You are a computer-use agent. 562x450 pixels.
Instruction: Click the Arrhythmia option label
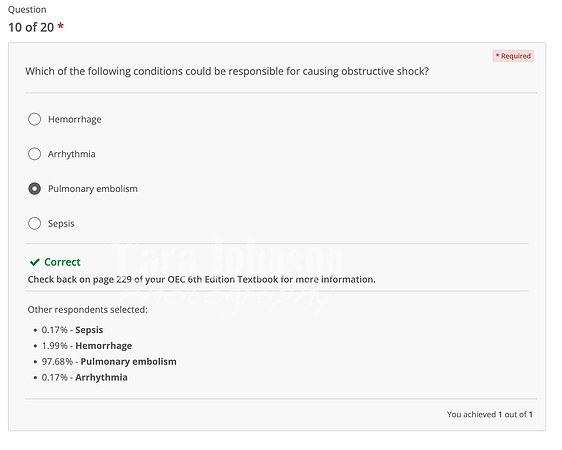point(72,154)
